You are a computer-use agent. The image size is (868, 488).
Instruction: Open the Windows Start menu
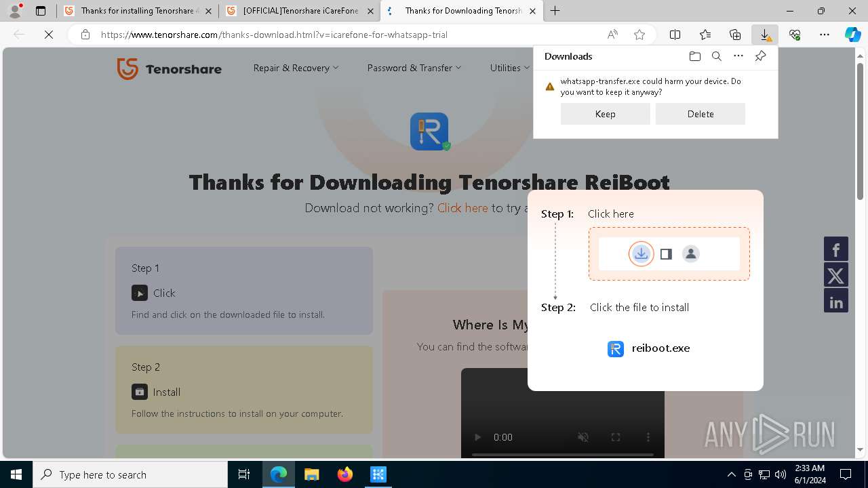point(16,474)
